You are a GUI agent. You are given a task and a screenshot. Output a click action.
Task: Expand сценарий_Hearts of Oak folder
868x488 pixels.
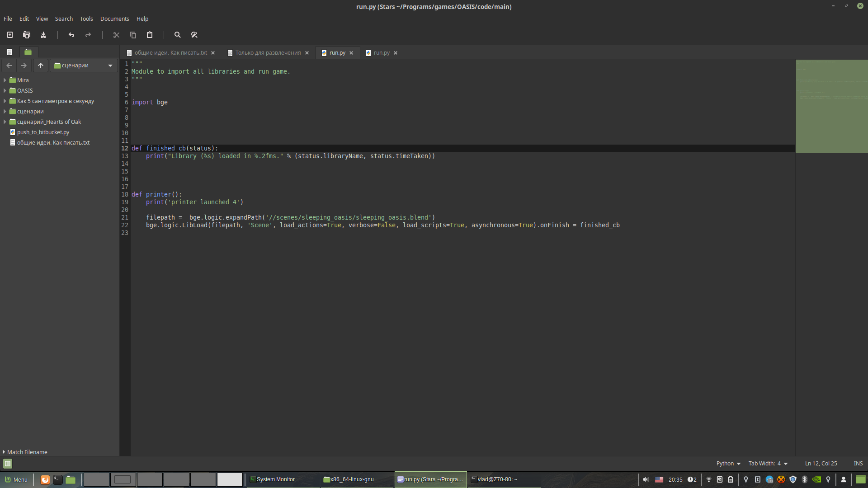pos(5,122)
